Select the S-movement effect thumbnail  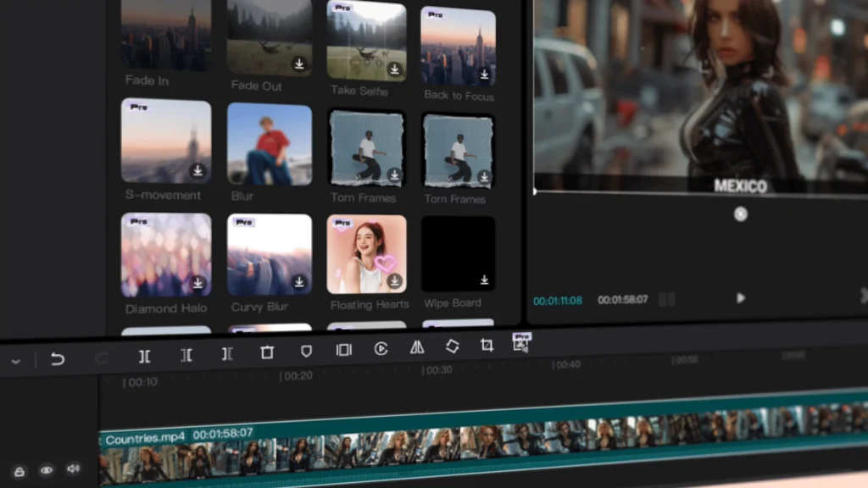(x=166, y=141)
